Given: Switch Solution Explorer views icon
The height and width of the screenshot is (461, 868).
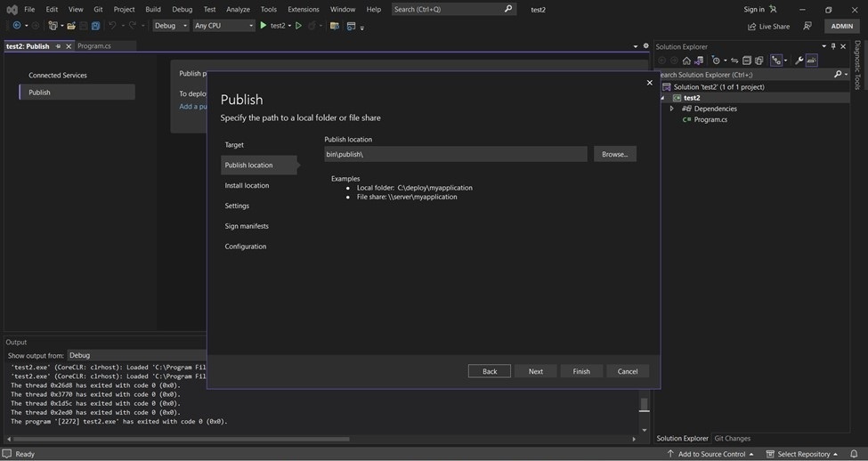Looking at the screenshot, I should (699, 61).
